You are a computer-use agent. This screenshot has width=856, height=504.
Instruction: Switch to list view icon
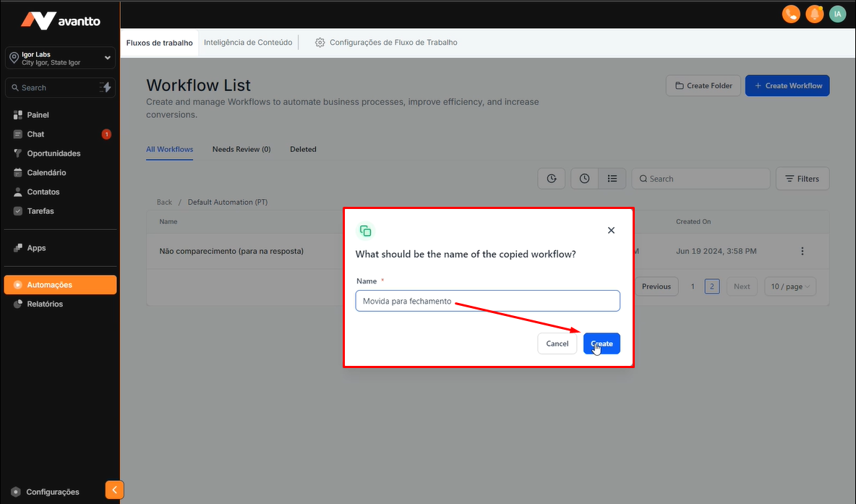[612, 179]
